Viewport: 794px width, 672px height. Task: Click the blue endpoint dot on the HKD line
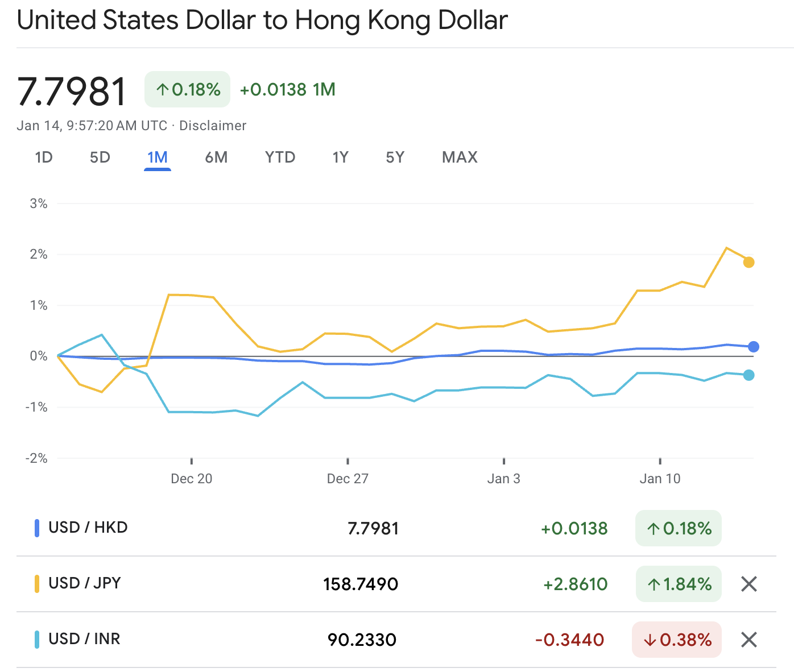pos(753,346)
